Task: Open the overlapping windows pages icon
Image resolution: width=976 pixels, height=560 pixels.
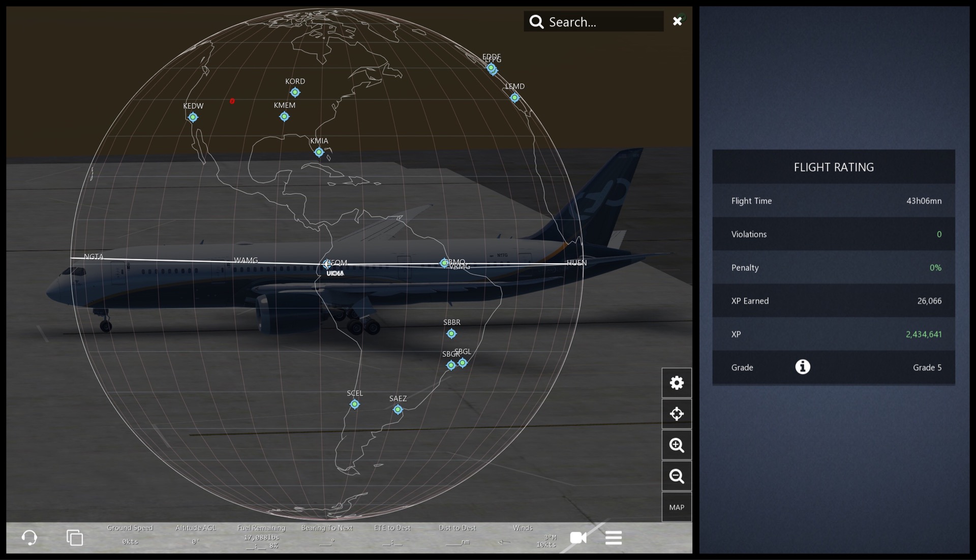Action: coord(75,537)
